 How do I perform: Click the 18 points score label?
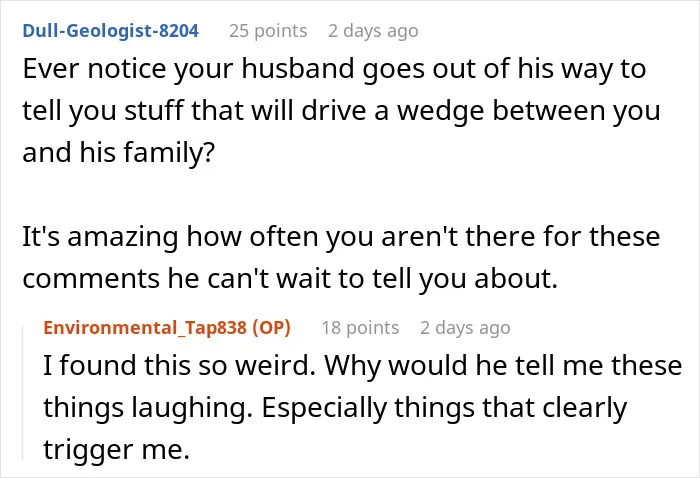[360, 328]
